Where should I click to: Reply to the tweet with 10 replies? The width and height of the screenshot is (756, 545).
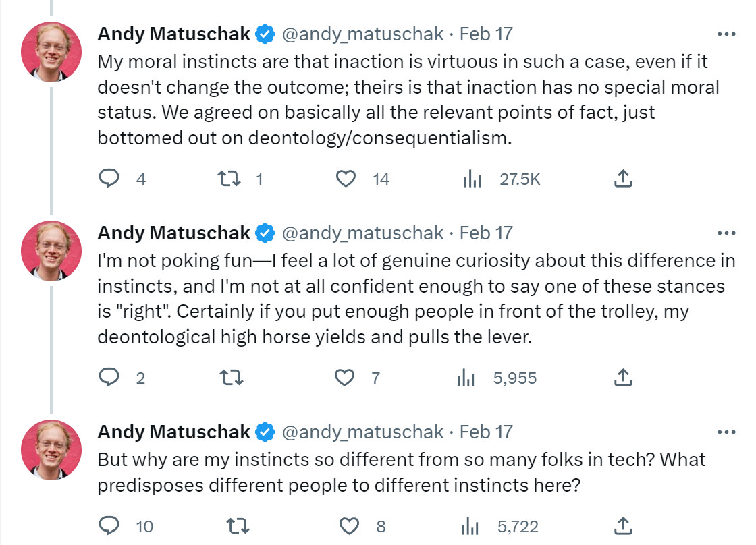109,526
